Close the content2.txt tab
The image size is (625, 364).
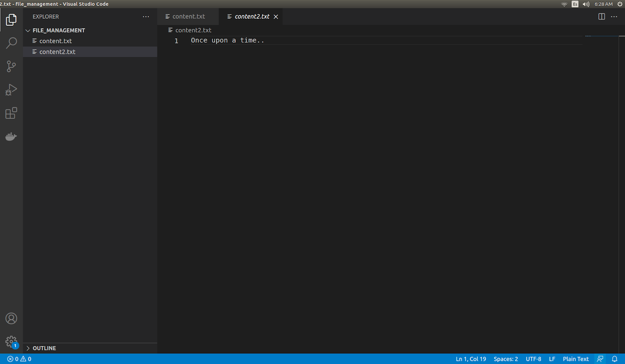[276, 16]
